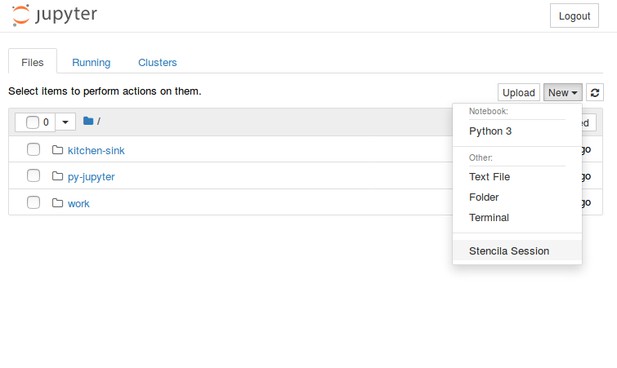The height and width of the screenshot is (368, 617).
Task: Refresh the notebook file list
Action: [x=595, y=92]
